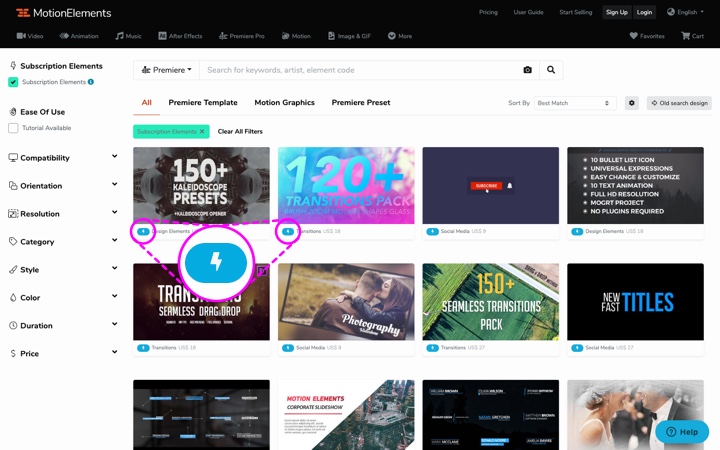The height and width of the screenshot is (450, 720).
Task: Select the All results tab
Action: point(146,102)
